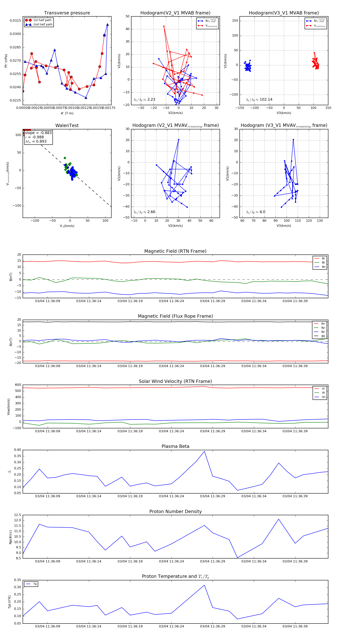Click the "Tp(10^6K)" y-axis label
Image resolution: width=351 pixels, height=644 pixels.
pos(10,602)
